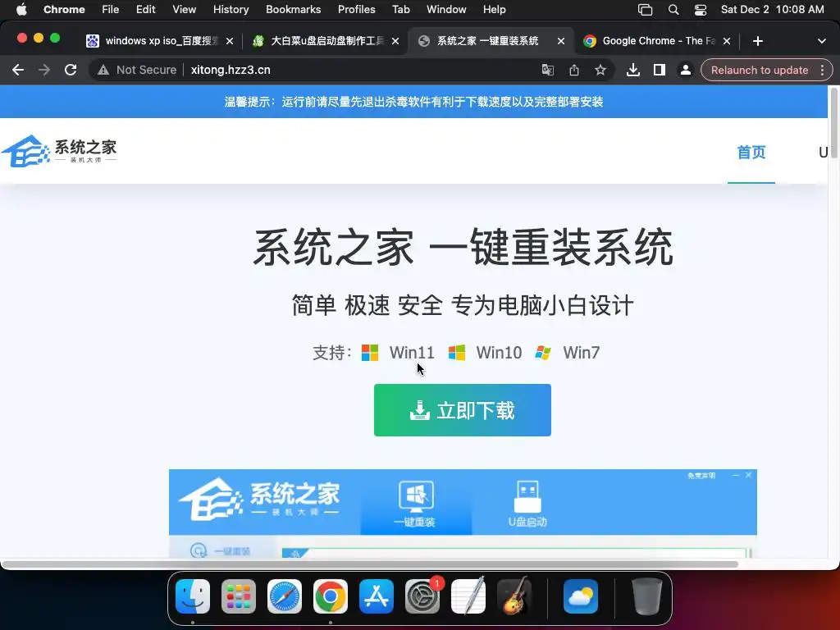Click the Win10 logo icon

[x=456, y=353]
